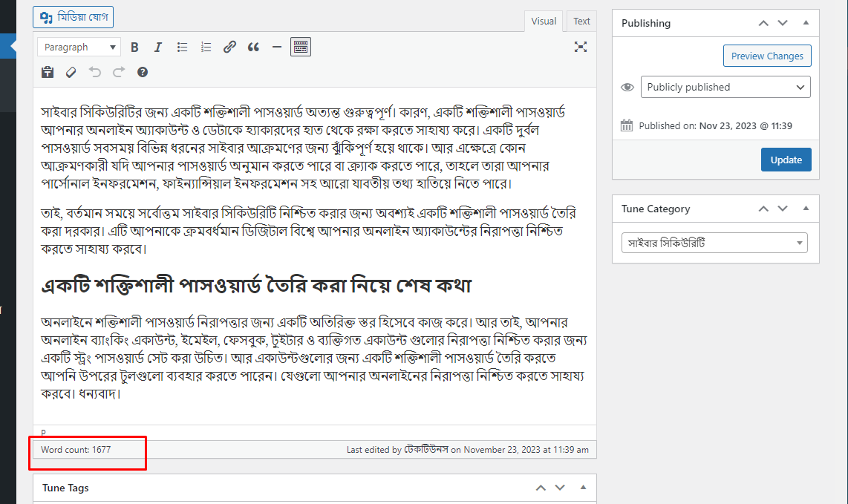The image size is (848, 504).
Task: Open the Publicly published status dropdown
Action: pos(725,87)
